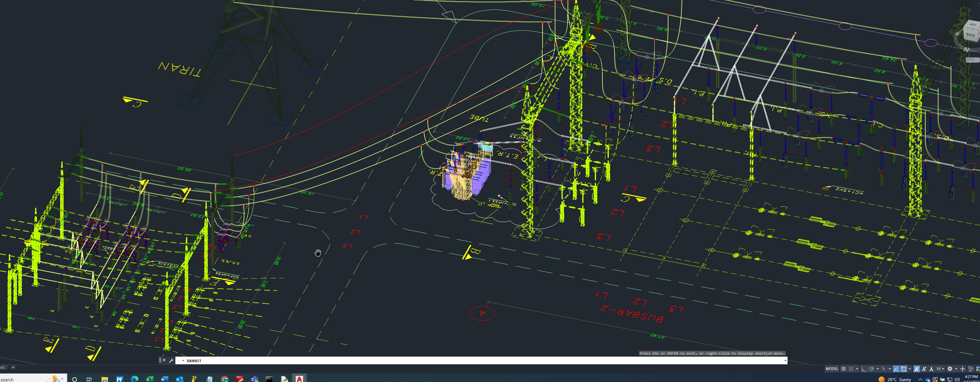Image resolution: width=980 pixels, height=382 pixels.
Task: Close the command line window
Action: (164, 360)
